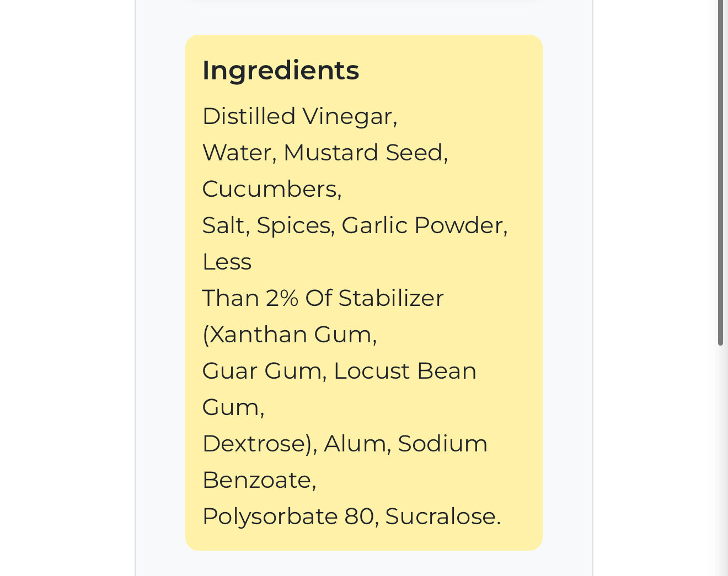Image resolution: width=728 pixels, height=576 pixels.
Task: Select the word Water
Action: (x=237, y=153)
